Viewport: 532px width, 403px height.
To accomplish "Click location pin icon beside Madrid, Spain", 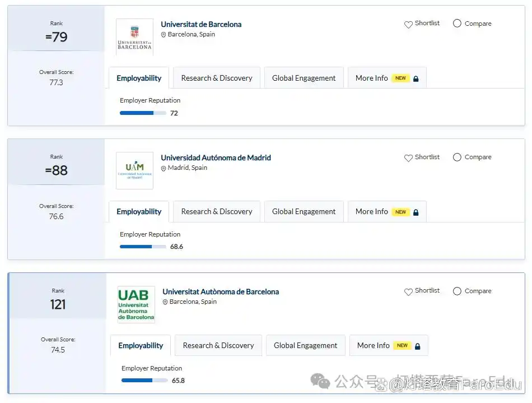I will point(164,168).
